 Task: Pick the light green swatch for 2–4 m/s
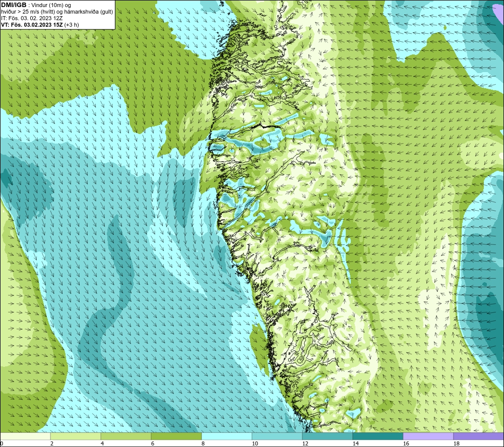pos(76,436)
